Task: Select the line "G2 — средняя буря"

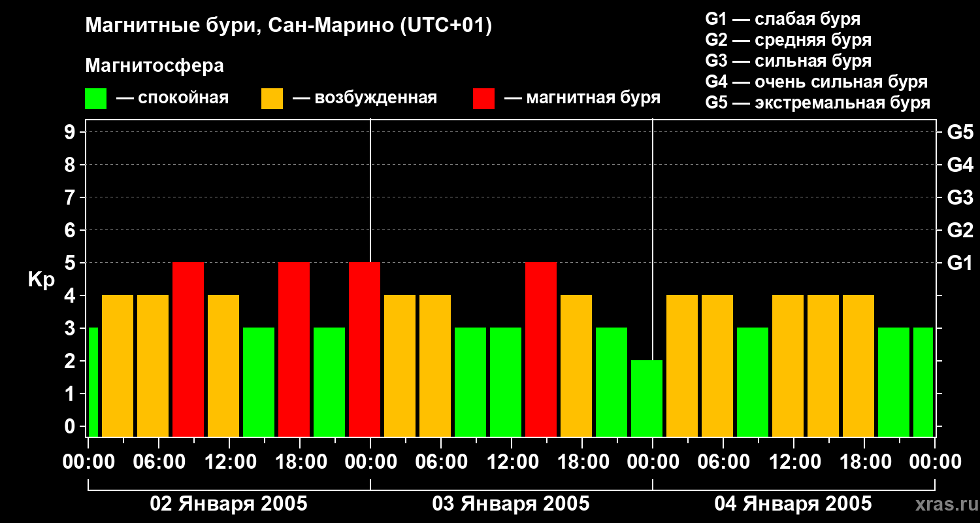Action: (x=788, y=39)
